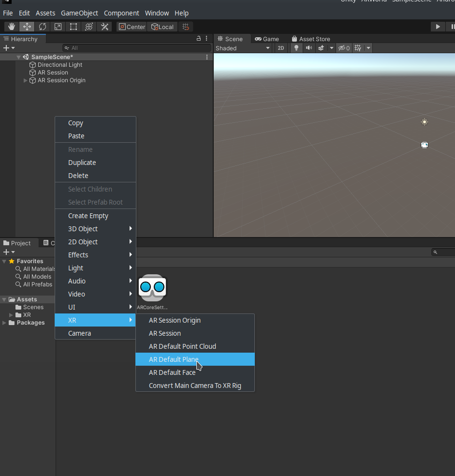Click the Project panel create plus button

(9, 252)
